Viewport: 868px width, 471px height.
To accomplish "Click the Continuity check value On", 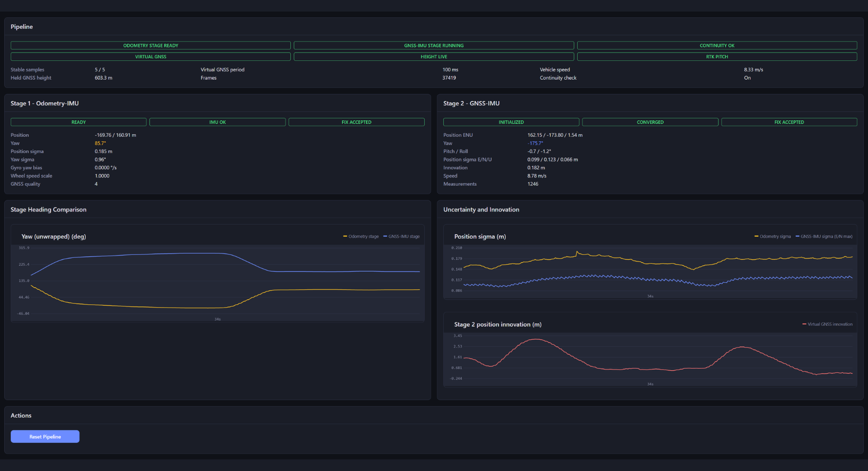I will pyautogui.click(x=747, y=78).
